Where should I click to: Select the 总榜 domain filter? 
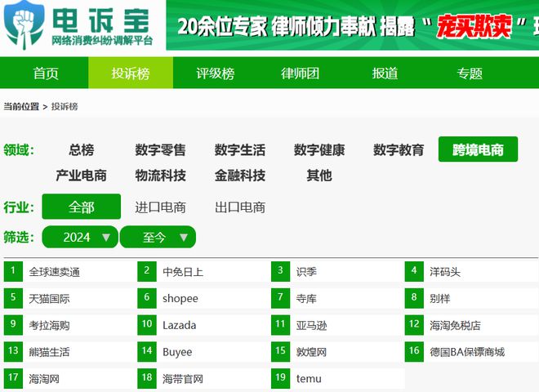coord(82,150)
